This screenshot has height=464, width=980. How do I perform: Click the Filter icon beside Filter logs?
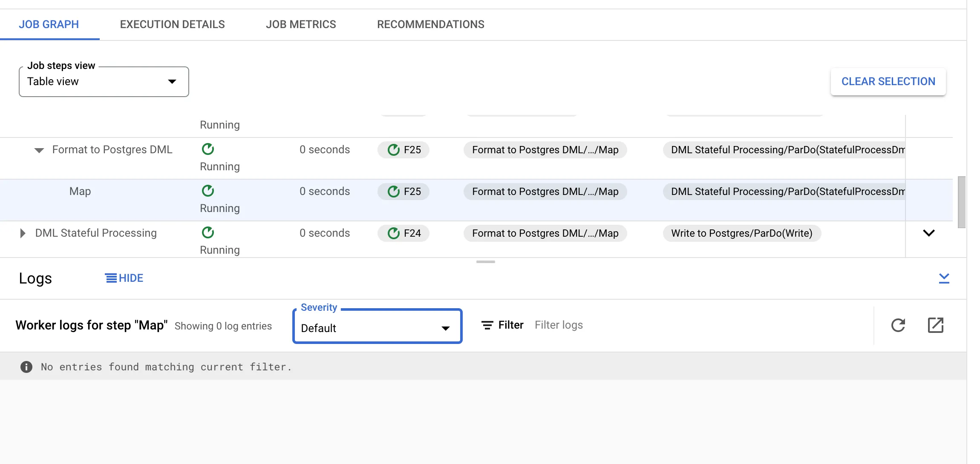[487, 325]
